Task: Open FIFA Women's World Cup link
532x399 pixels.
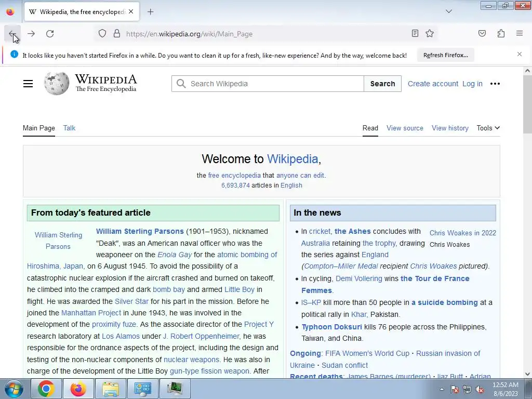Action: 367,353
